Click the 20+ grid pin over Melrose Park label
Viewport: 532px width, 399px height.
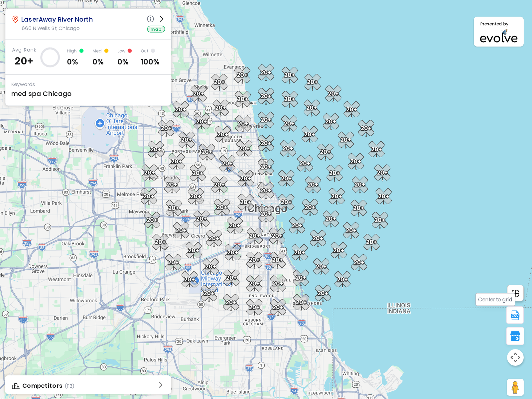tap(149, 197)
